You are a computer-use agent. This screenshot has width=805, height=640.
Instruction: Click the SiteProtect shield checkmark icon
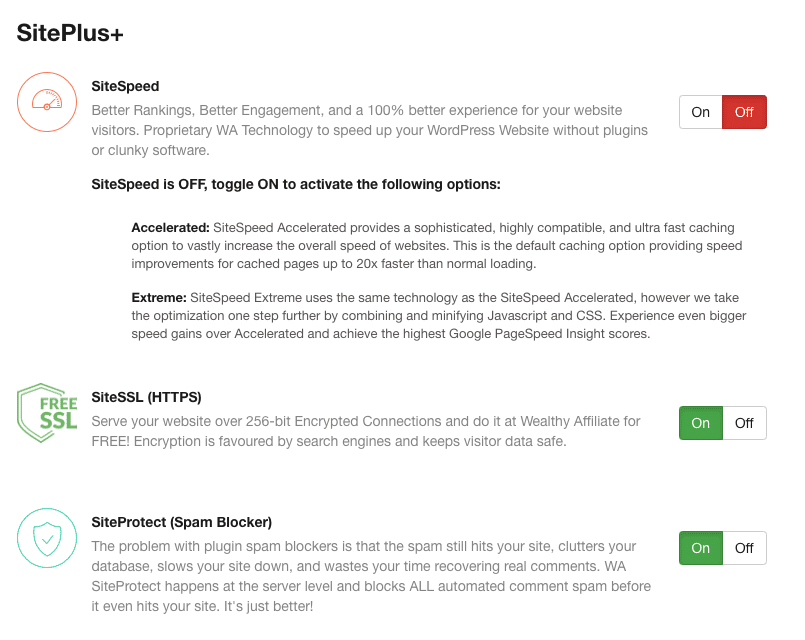tap(47, 538)
